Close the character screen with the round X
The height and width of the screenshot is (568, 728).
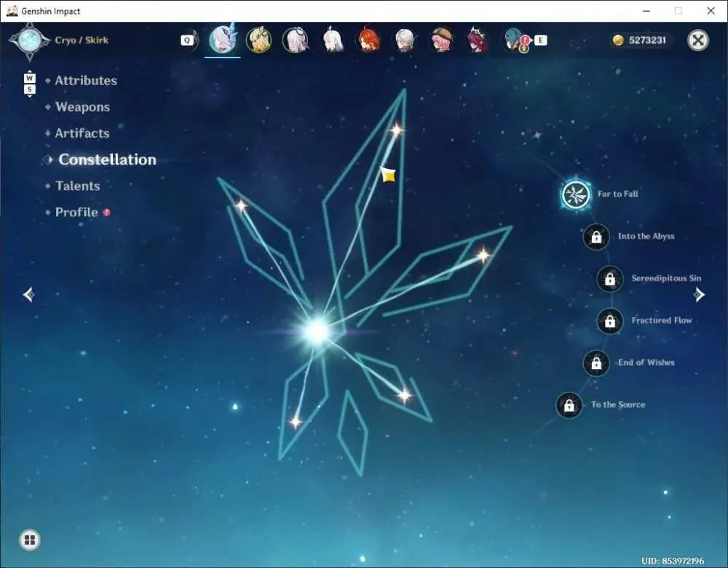point(698,40)
